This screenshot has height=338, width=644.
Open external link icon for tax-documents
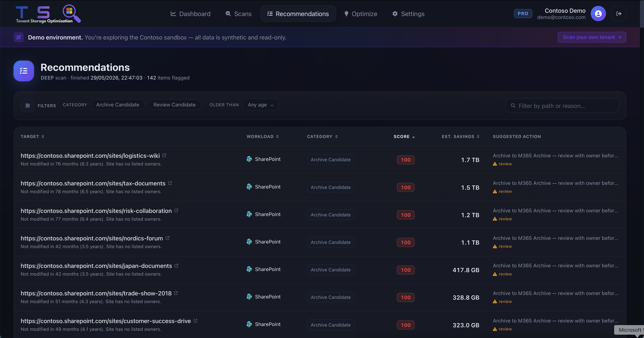click(170, 183)
